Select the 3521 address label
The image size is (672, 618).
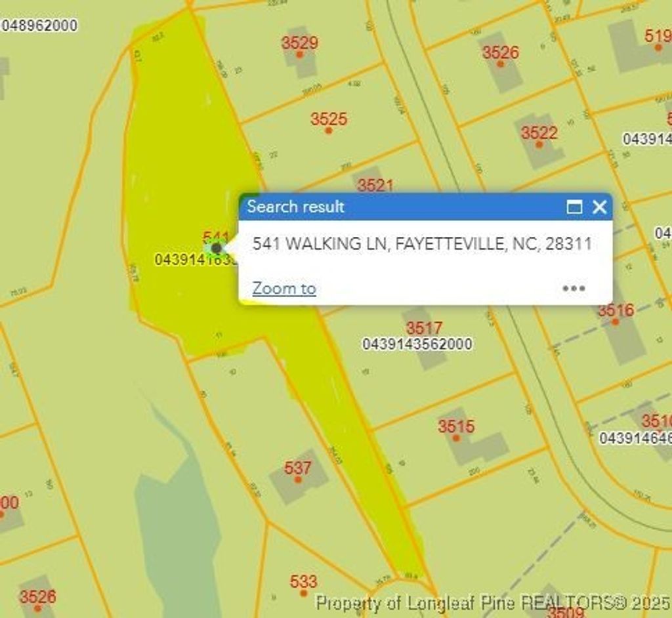pyautogui.click(x=375, y=186)
